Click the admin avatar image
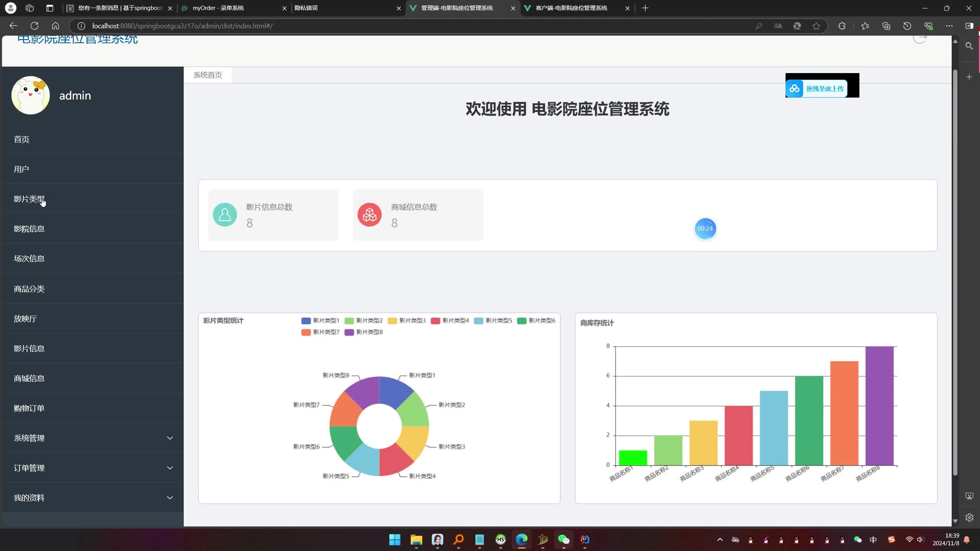This screenshot has width=980, height=551. click(31, 95)
